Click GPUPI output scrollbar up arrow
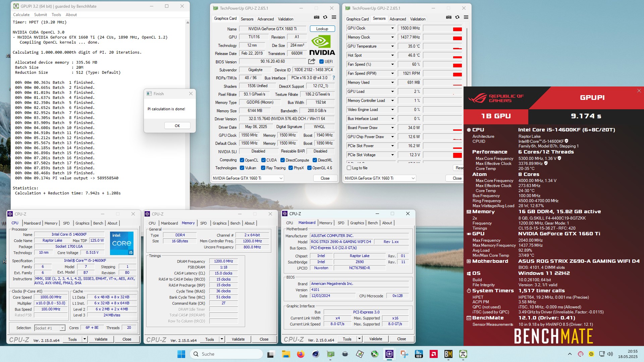This screenshot has height=362, width=644. (187, 22)
